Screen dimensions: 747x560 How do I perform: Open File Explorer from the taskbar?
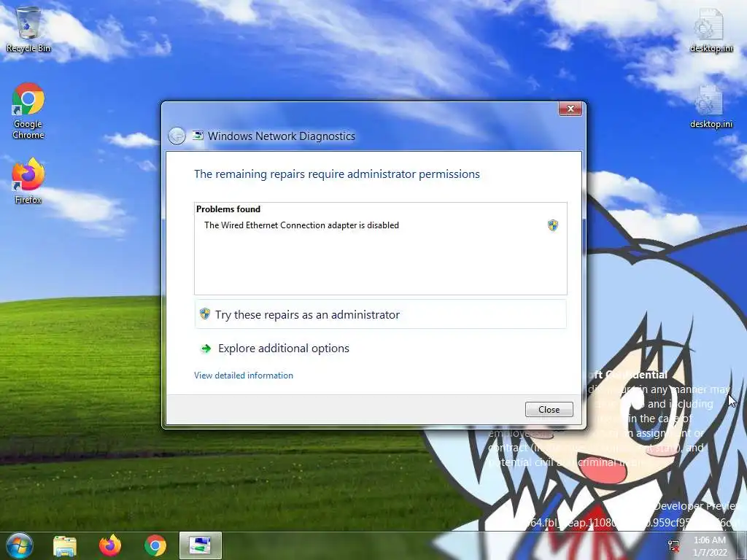pyautogui.click(x=65, y=545)
